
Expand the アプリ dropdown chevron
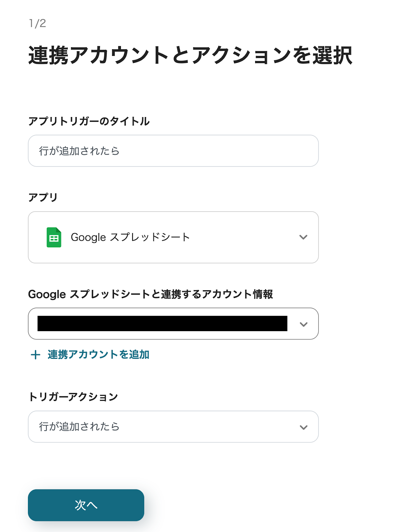[x=303, y=237]
